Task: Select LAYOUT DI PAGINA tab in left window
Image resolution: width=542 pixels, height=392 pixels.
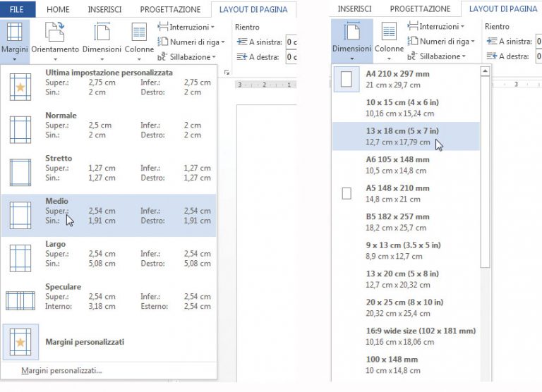Action: point(253,9)
